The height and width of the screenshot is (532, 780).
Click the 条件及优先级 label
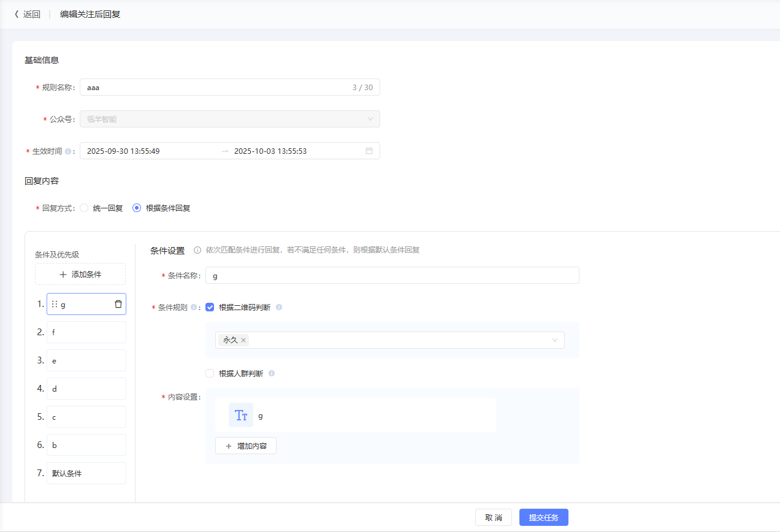pyautogui.click(x=57, y=254)
